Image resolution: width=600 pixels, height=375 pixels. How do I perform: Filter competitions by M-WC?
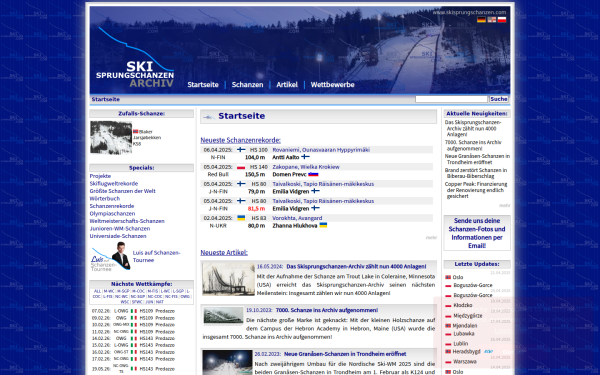pyautogui.click(x=109, y=291)
